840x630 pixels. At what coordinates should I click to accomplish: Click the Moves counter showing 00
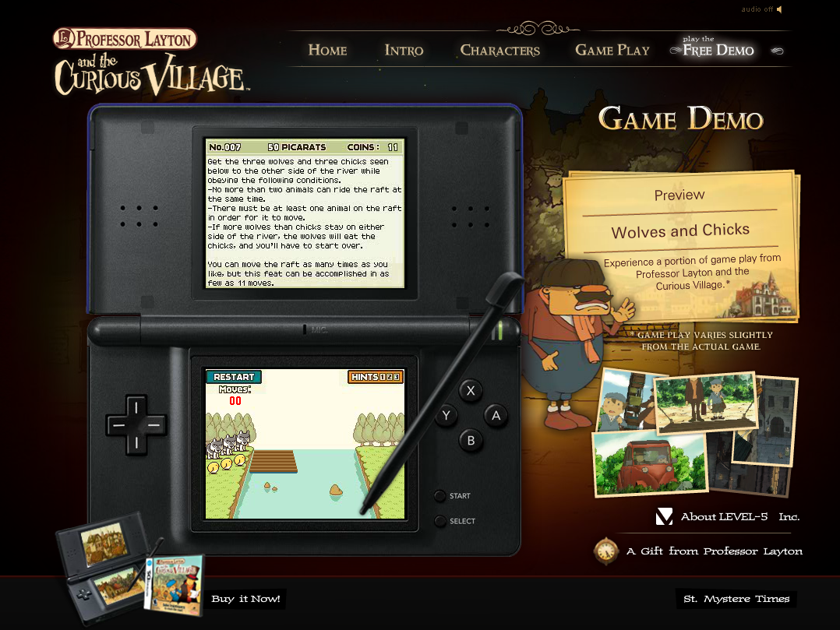tap(235, 396)
